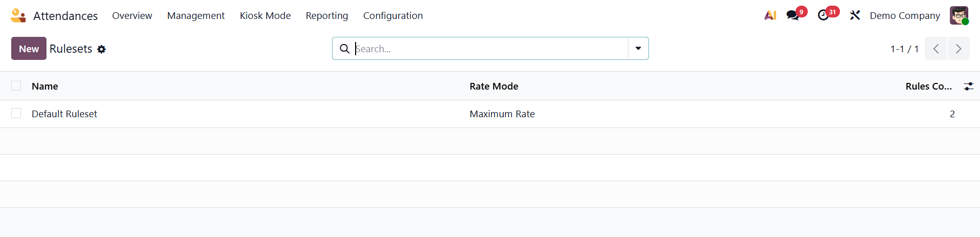Check the Default Ruleset row checkbox

(16, 113)
